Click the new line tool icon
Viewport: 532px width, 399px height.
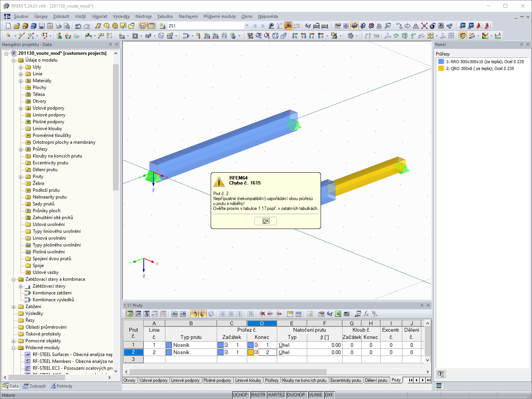21,36
